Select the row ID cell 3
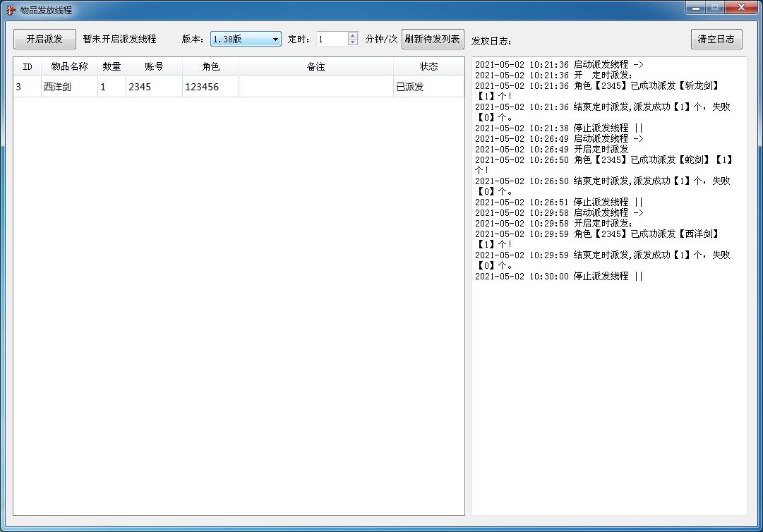This screenshot has height=532, width=763. (28, 87)
